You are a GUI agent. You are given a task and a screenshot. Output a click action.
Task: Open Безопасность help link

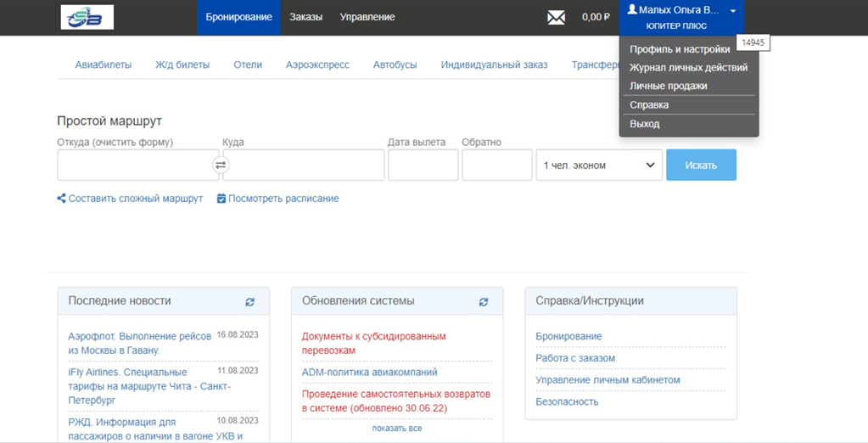[x=567, y=402]
